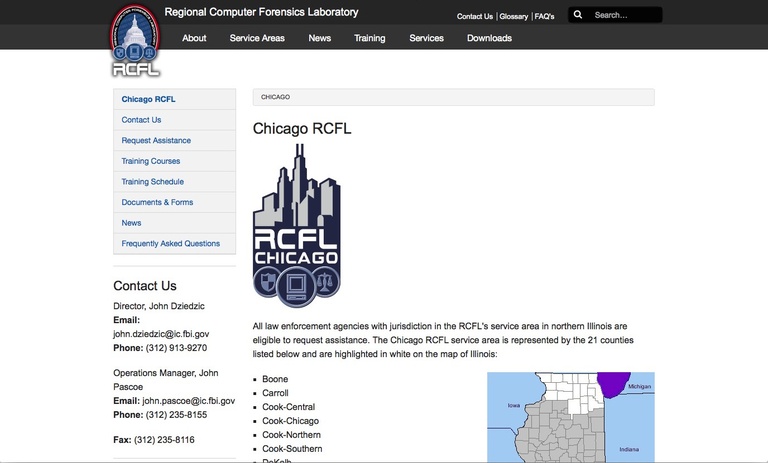Open Frequently Asked Questions in sidebar
Viewport: 768px width, 463px height.
click(x=174, y=243)
